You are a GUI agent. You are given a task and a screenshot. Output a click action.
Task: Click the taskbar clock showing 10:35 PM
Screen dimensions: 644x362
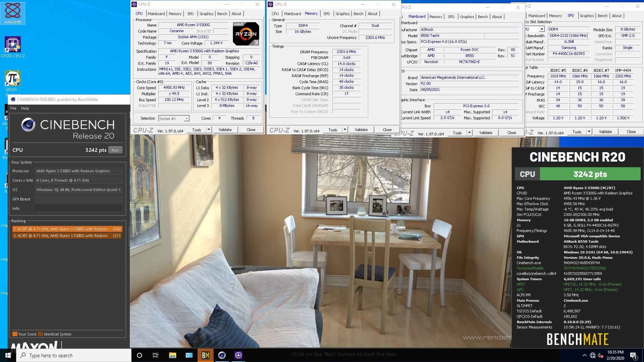(615, 355)
